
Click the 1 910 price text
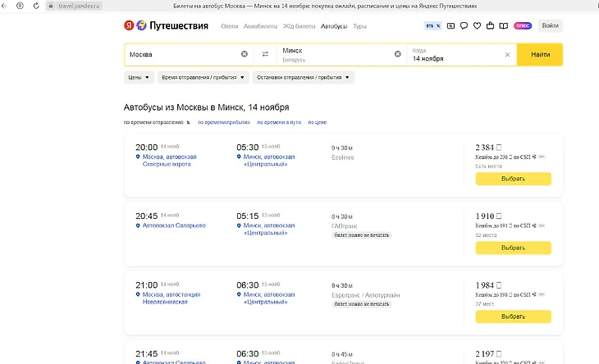point(488,216)
